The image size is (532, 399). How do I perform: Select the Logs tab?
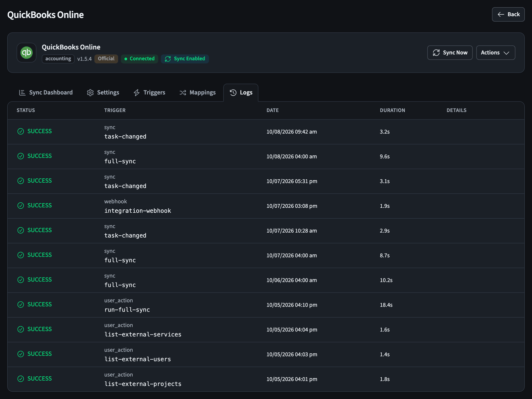(241, 93)
